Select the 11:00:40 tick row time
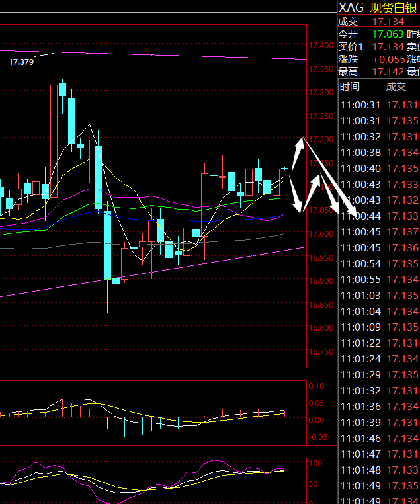Image resolution: width=420 pixels, height=504 pixels. click(x=360, y=169)
